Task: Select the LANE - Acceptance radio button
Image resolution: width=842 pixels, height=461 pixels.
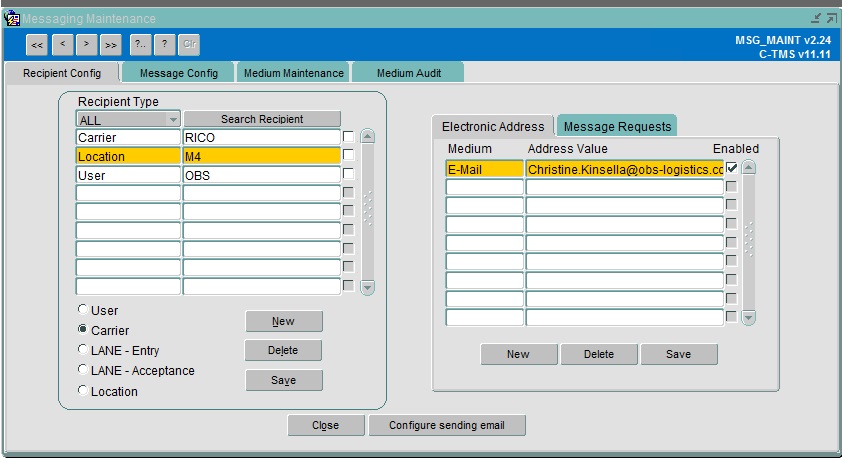Action: 83,370
